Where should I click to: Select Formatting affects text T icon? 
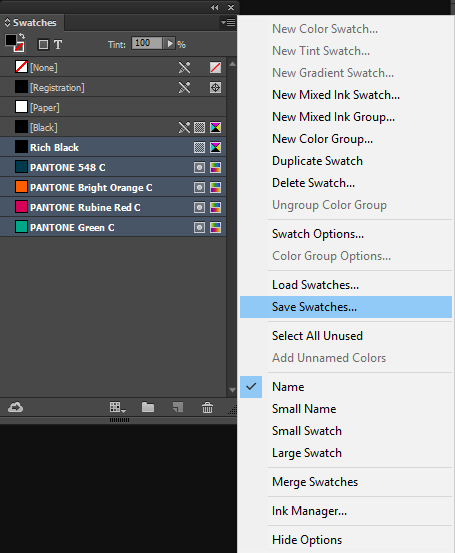pyautogui.click(x=58, y=44)
